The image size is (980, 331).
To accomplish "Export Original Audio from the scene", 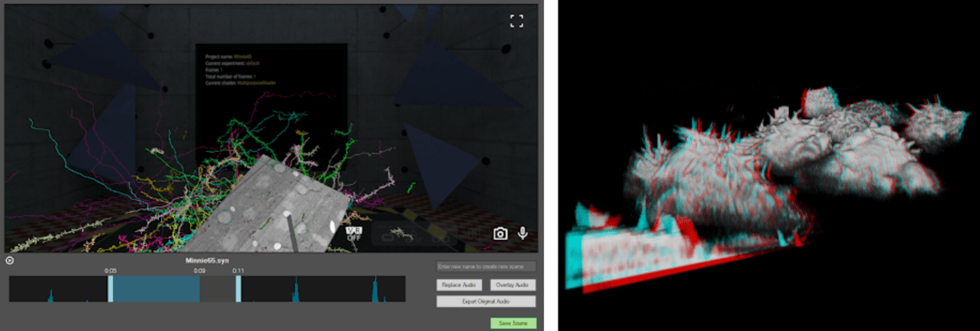I will tap(486, 301).
